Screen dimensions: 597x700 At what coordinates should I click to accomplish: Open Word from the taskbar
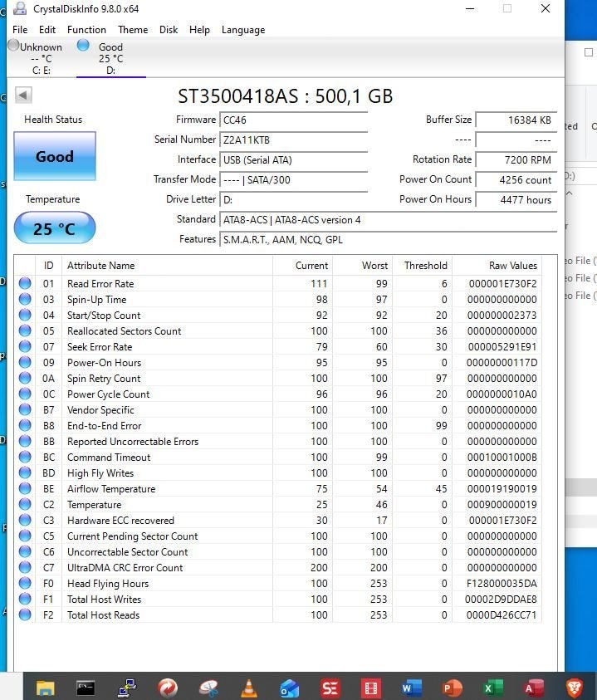pos(412,688)
